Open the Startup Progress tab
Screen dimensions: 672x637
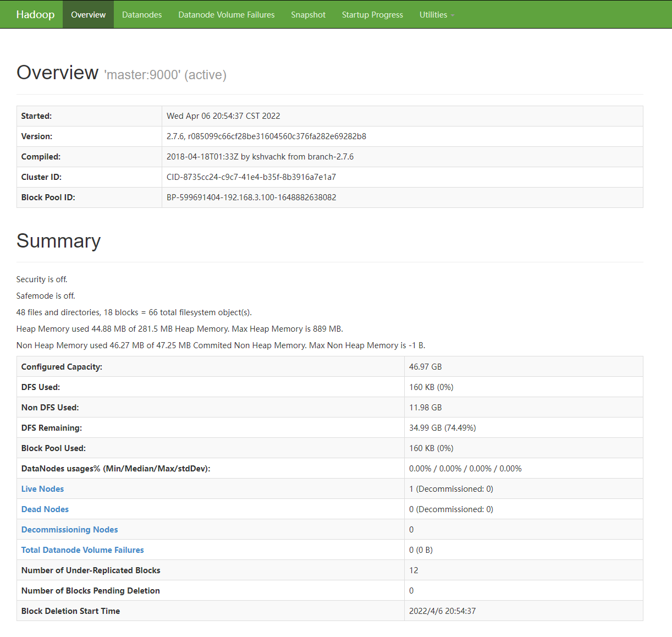372,14
